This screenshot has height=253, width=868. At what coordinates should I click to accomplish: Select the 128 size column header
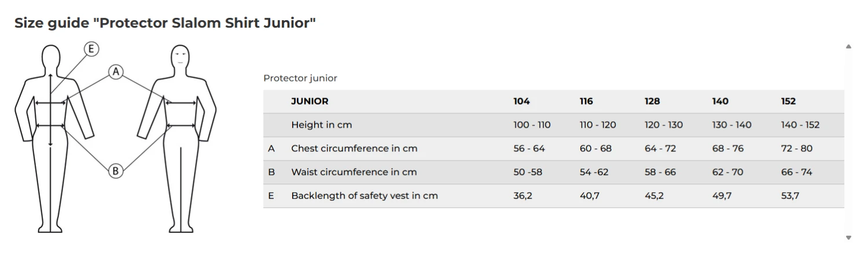[x=652, y=101]
